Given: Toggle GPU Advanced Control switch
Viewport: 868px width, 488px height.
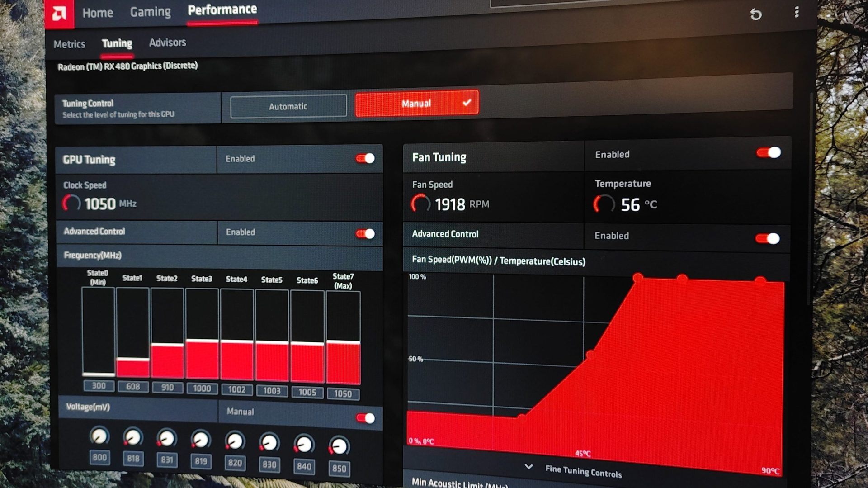Looking at the screenshot, I should (365, 234).
